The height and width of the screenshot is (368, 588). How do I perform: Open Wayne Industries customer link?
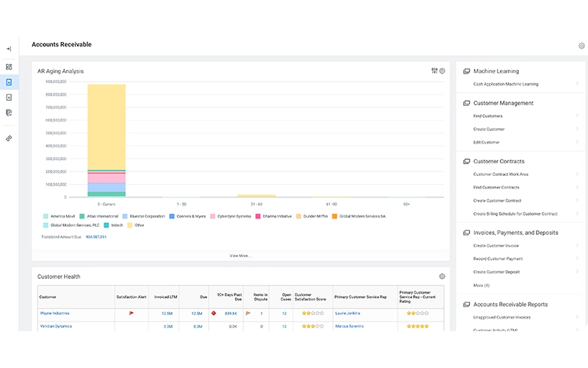click(x=54, y=314)
